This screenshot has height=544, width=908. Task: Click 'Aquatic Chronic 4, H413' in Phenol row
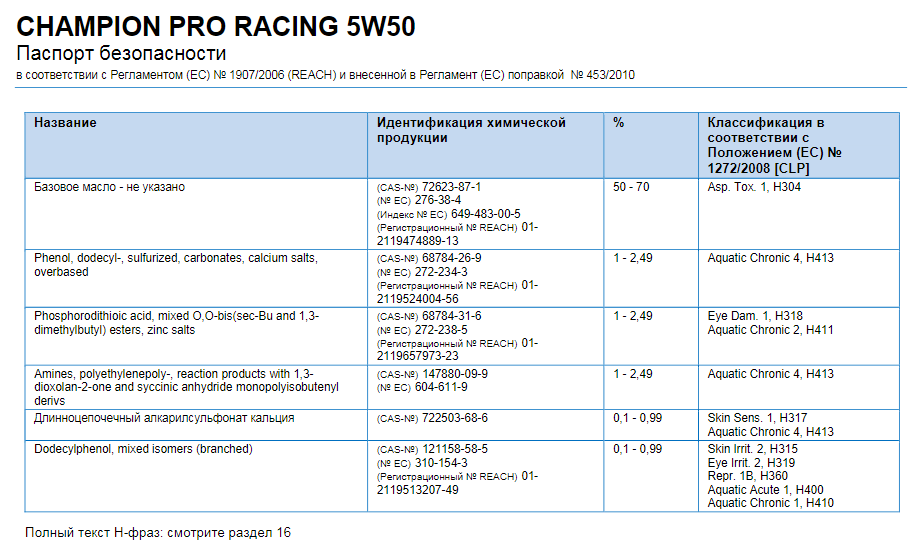point(770,258)
